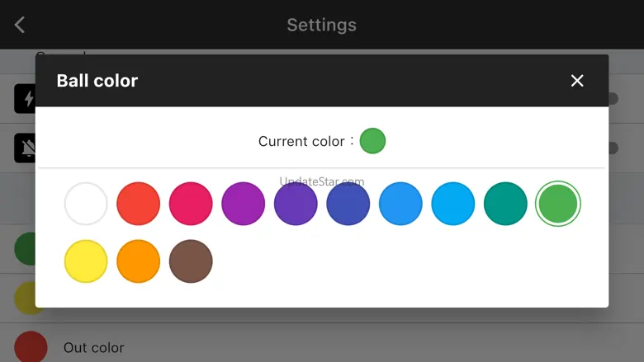This screenshot has width=644, height=362.
Task: Close the Ball color dialog
Action: click(577, 81)
